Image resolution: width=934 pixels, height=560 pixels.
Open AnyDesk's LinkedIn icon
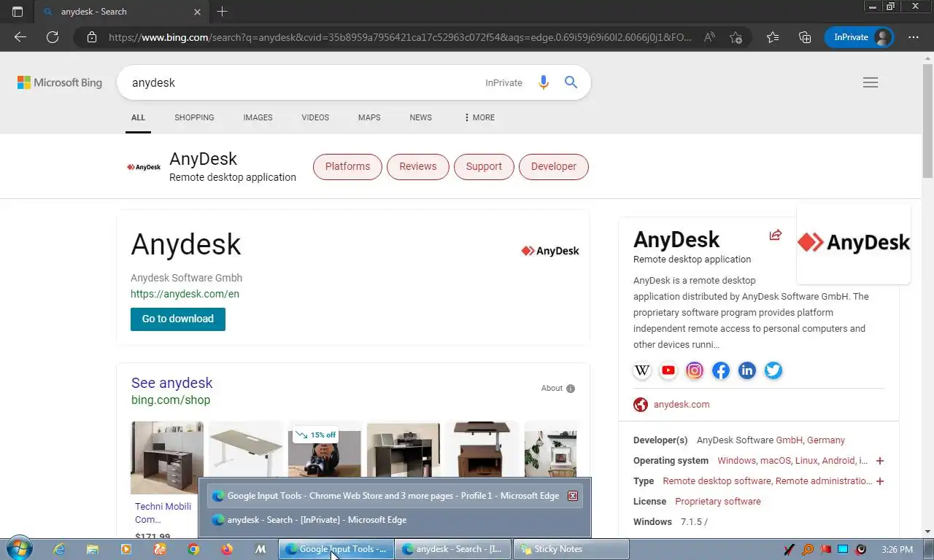click(747, 370)
